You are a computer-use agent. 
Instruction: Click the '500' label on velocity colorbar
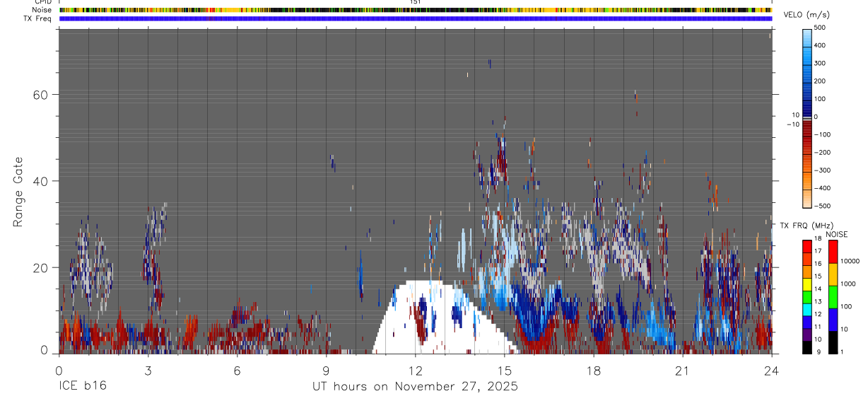820,28
